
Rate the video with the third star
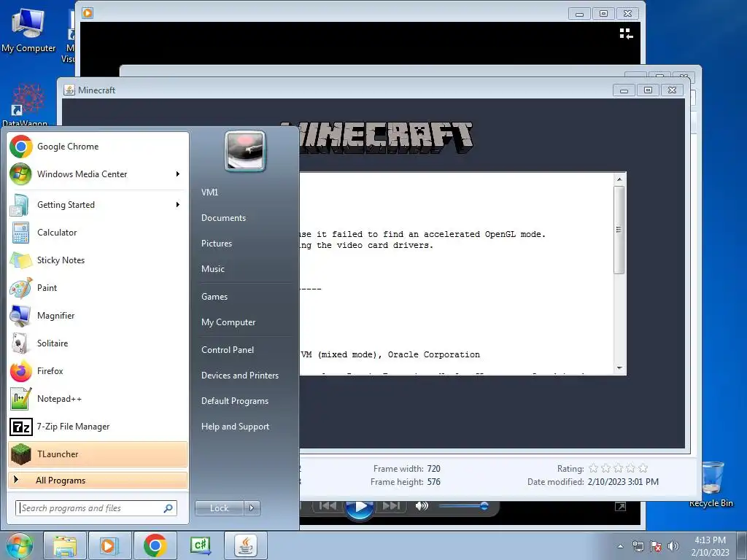click(619, 469)
